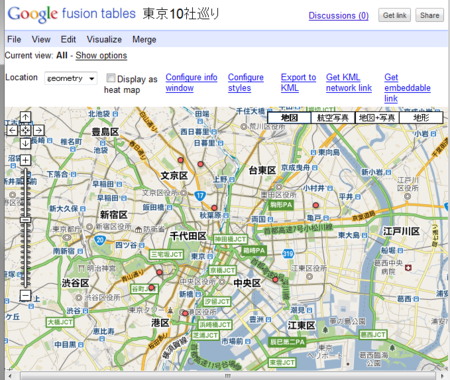This screenshot has height=380, width=450.
Task: Open the View menu
Action: [x=41, y=39]
